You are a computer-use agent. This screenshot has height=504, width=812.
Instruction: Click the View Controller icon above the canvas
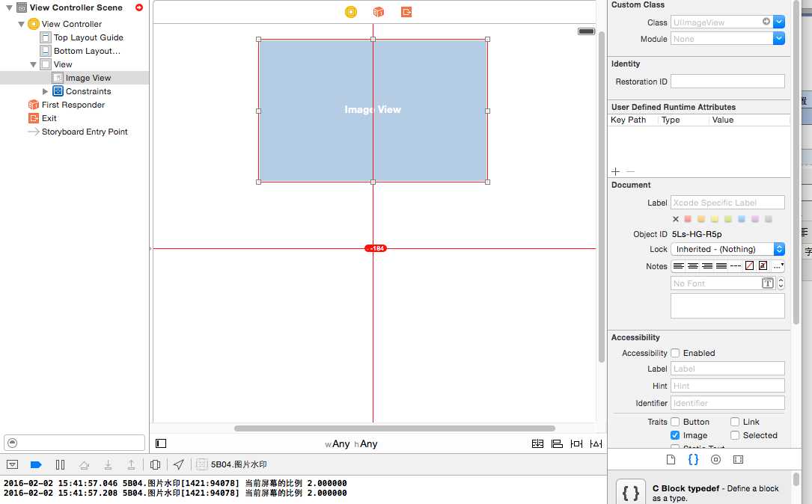[x=350, y=12]
